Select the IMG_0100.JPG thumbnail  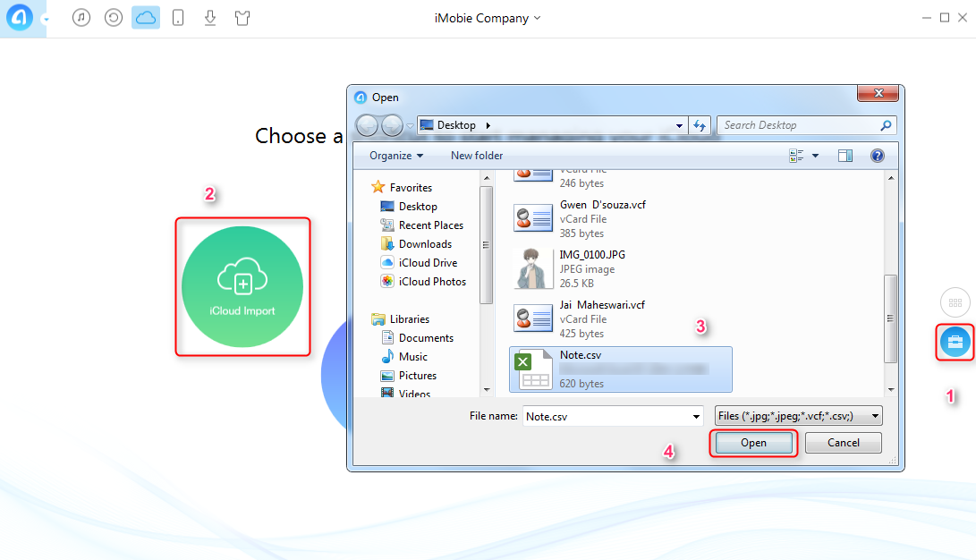coord(533,268)
